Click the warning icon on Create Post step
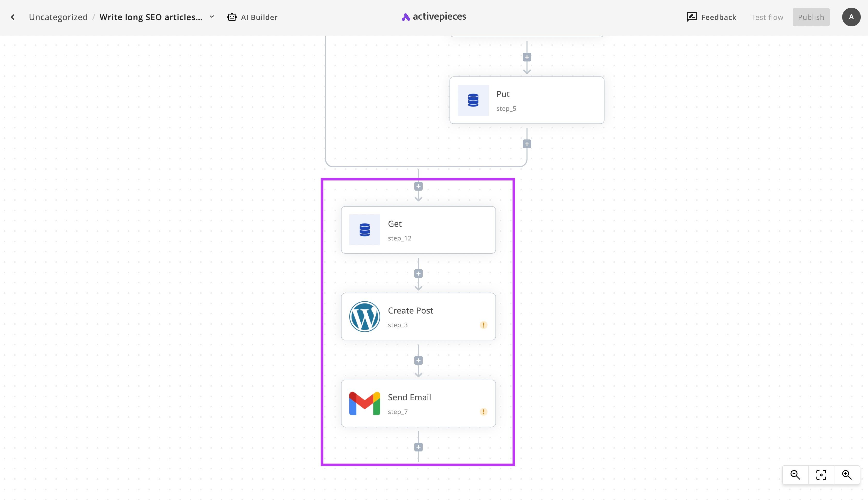 click(x=483, y=325)
